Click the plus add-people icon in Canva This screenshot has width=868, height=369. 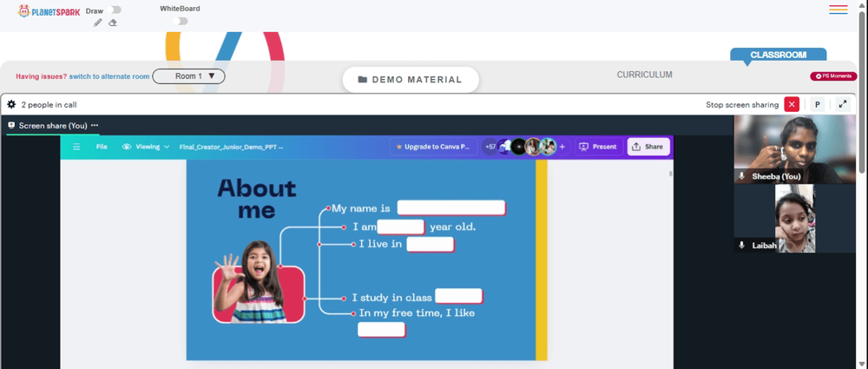pos(562,147)
